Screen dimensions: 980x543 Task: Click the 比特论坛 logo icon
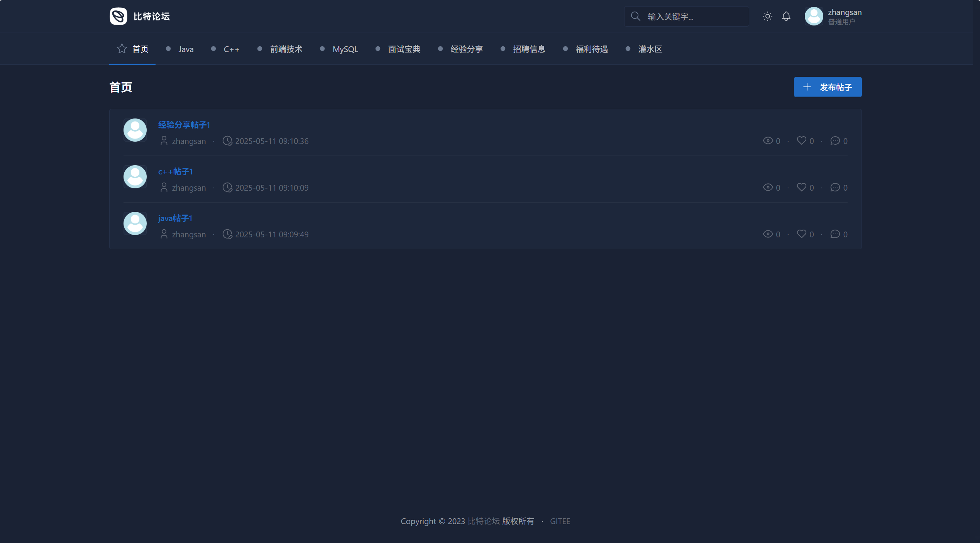point(118,16)
